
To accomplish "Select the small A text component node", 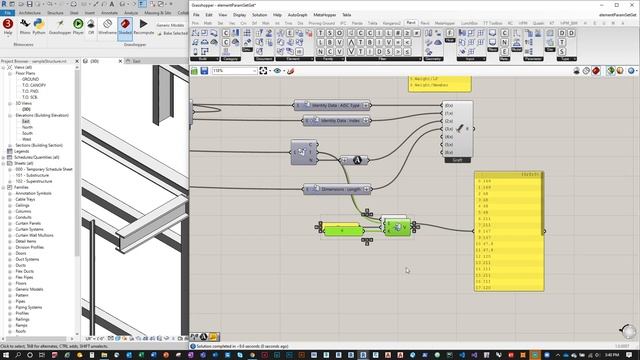I will pos(355,160).
